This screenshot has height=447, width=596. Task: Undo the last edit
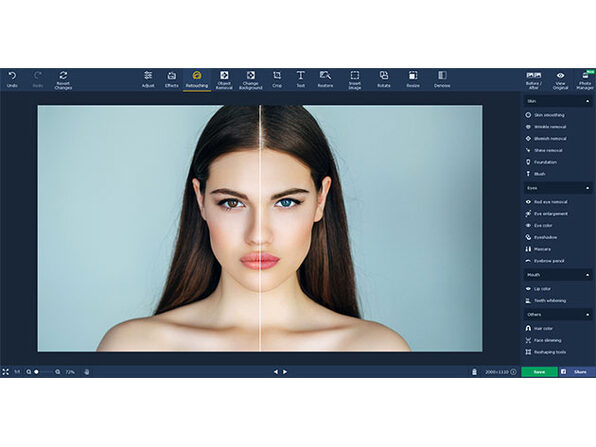pyautogui.click(x=12, y=80)
